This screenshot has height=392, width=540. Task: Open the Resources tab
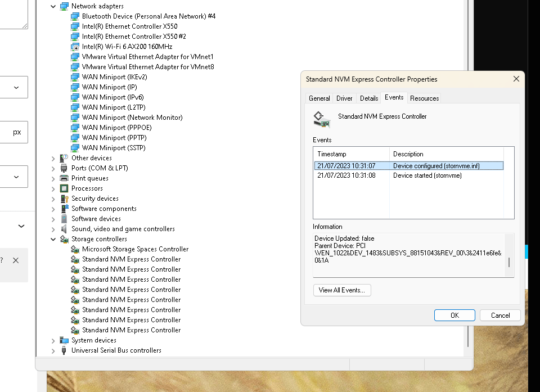coord(424,98)
